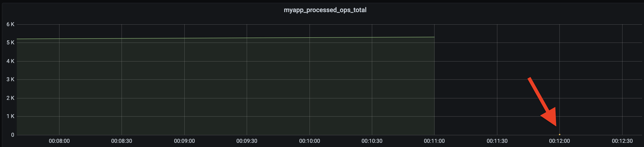Click the 0 y-axis label
644x147 pixels.
click(13, 135)
